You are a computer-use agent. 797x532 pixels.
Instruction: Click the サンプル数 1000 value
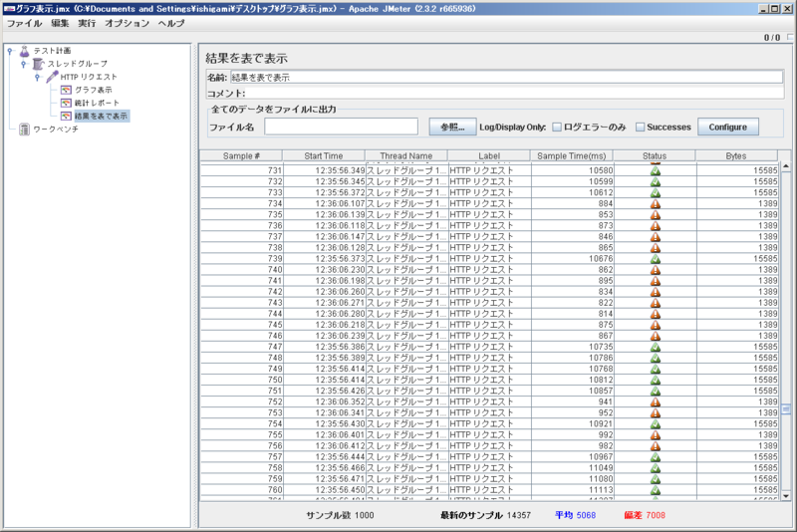tap(340, 515)
